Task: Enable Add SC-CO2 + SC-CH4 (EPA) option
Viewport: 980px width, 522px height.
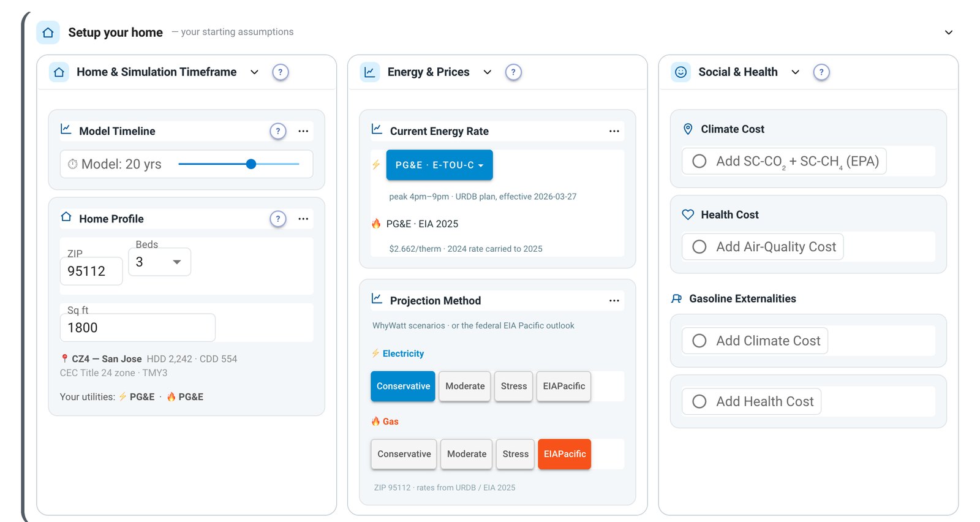Action: (x=784, y=161)
